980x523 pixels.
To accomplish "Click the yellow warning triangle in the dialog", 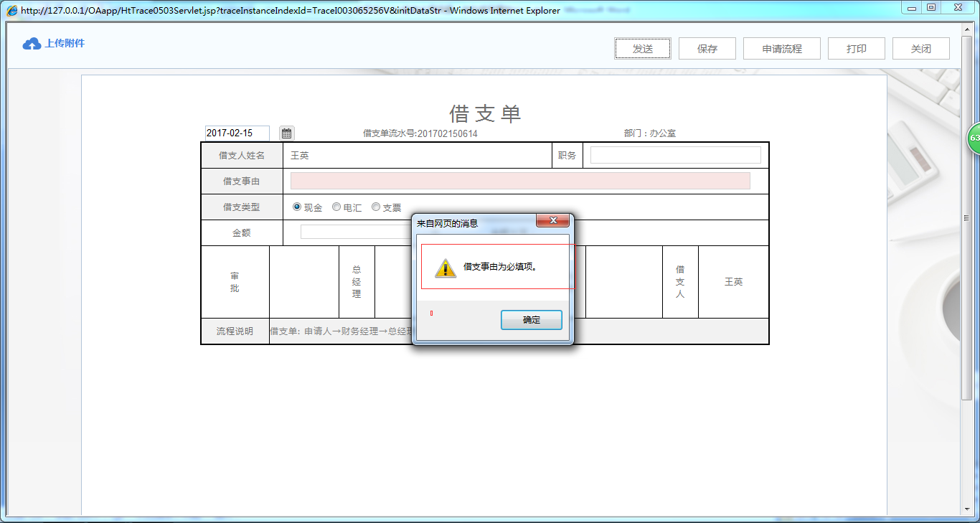I will (446, 268).
